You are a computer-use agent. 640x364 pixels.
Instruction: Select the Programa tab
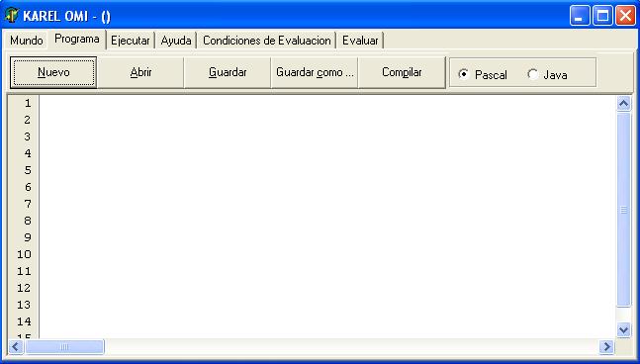77,40
